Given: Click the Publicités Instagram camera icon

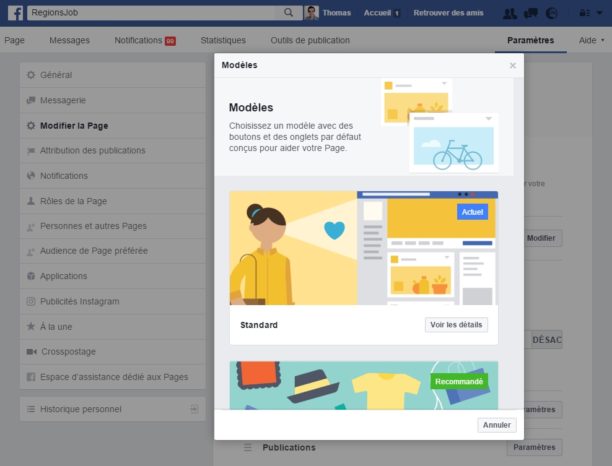Looking at the screenshot, I should [31, 301].
